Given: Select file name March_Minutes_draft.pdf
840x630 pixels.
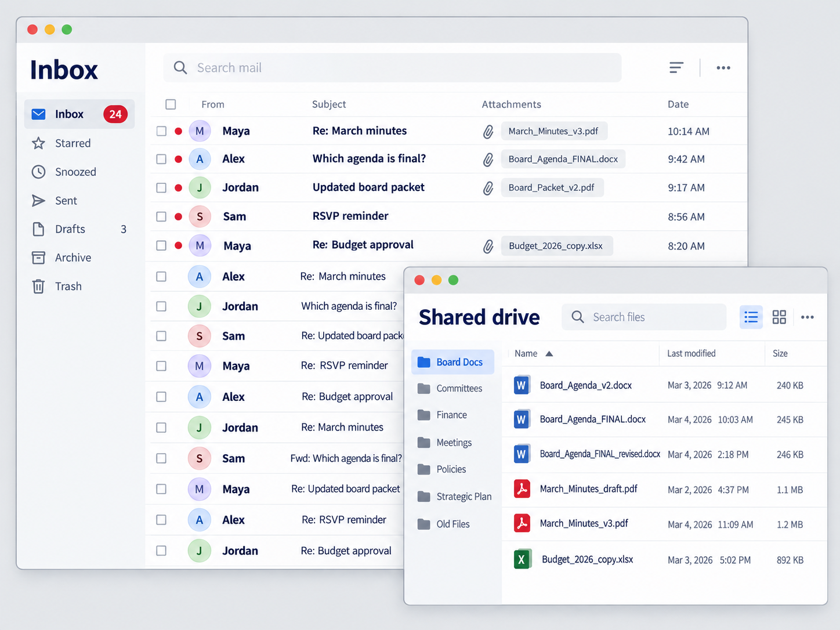Looking at the screenshot, I should coord(588,489).
